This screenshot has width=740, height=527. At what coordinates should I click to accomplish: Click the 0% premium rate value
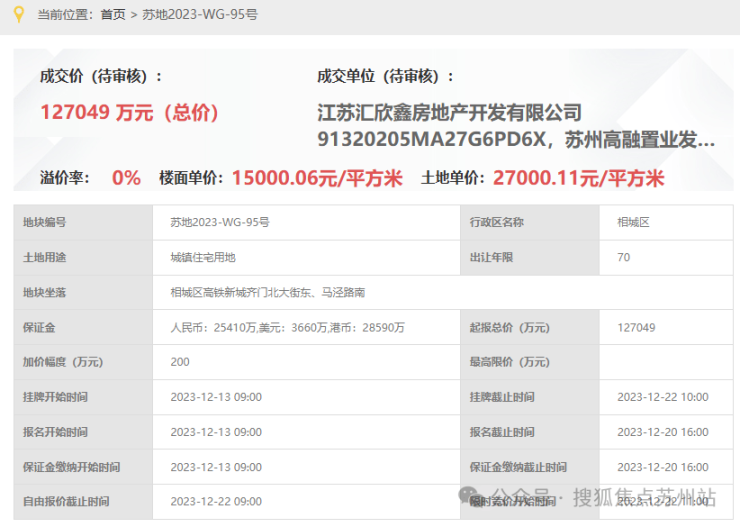(x=126, y=178)
